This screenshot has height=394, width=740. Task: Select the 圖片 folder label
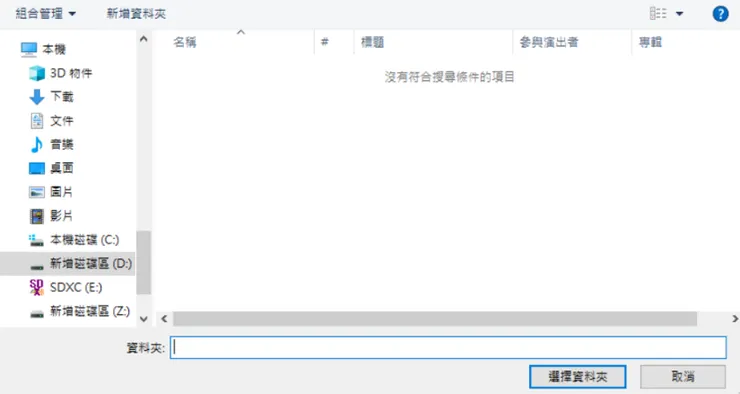[x=62, y=192]
